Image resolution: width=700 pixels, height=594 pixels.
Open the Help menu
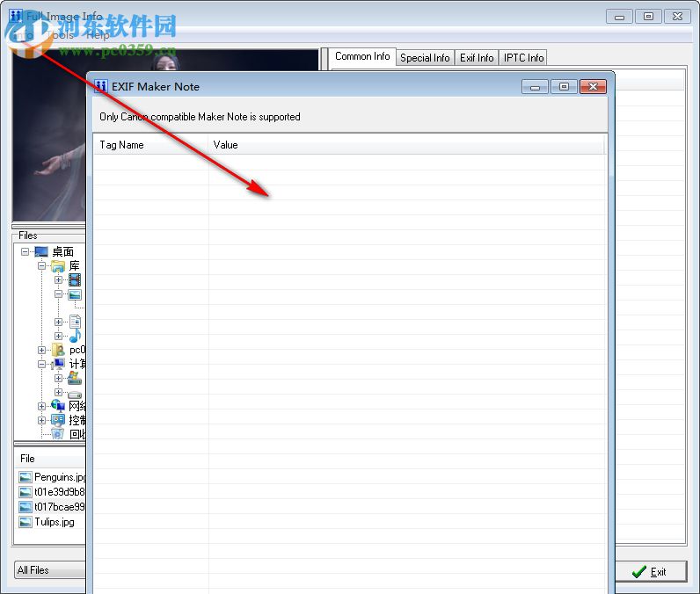(98, 35)
